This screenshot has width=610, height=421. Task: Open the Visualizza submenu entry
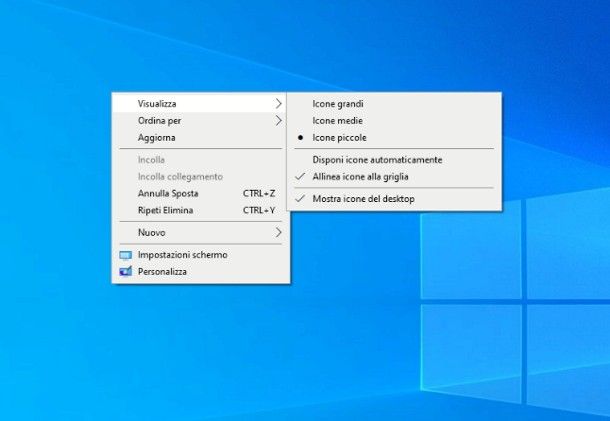(x=200, y=103)
